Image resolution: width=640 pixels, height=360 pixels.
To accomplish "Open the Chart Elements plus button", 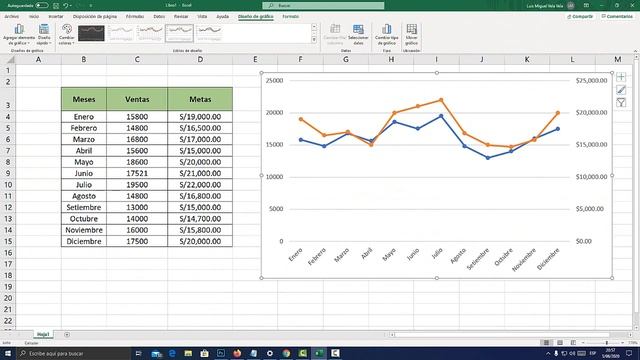I will tap(621, 77).
